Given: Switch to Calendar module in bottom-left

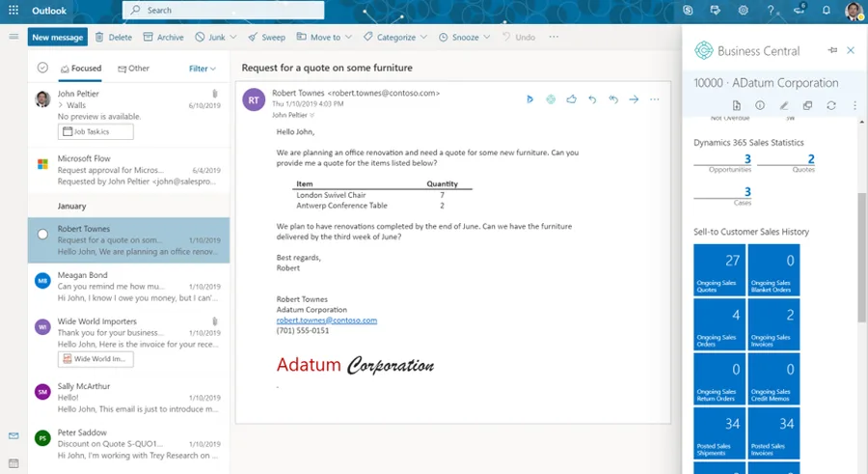Looking at the screenshot, I should [14, 463].
